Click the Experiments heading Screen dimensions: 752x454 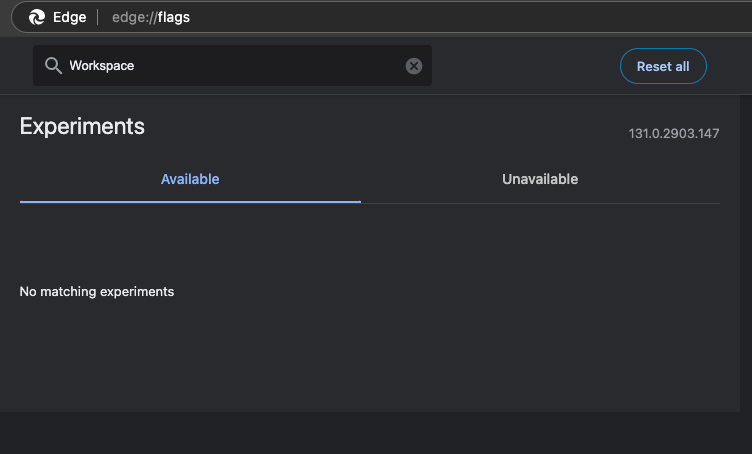82,126
